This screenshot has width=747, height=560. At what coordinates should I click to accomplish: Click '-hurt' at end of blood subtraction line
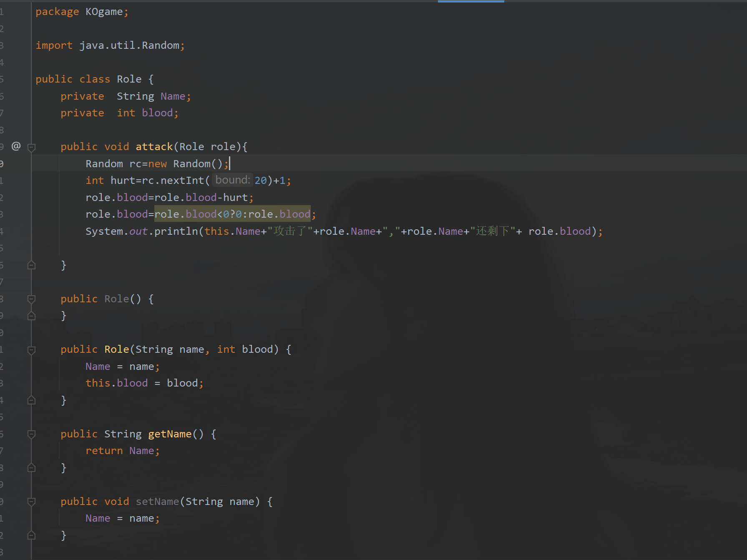click(x=232, y=198)
